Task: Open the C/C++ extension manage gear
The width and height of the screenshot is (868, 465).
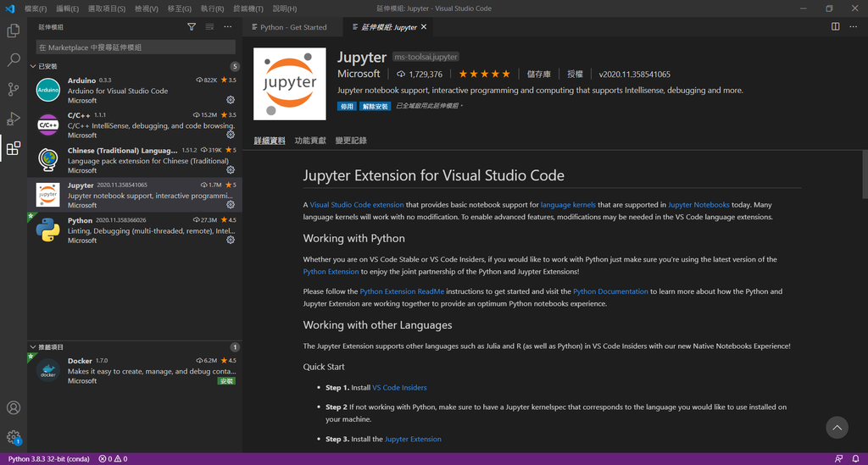Action: (x=231, y=135)
